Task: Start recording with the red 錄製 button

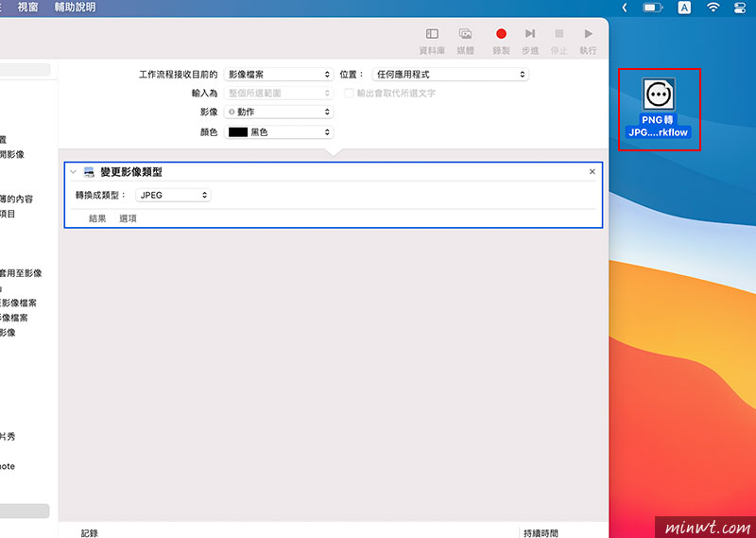Action: pyautogui.click(x=501, y=34)
